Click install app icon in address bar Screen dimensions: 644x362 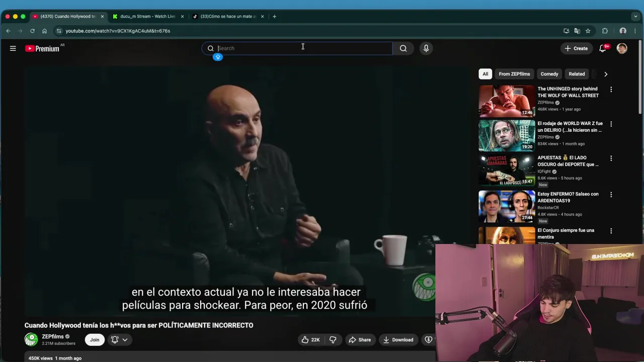point(567,31)
